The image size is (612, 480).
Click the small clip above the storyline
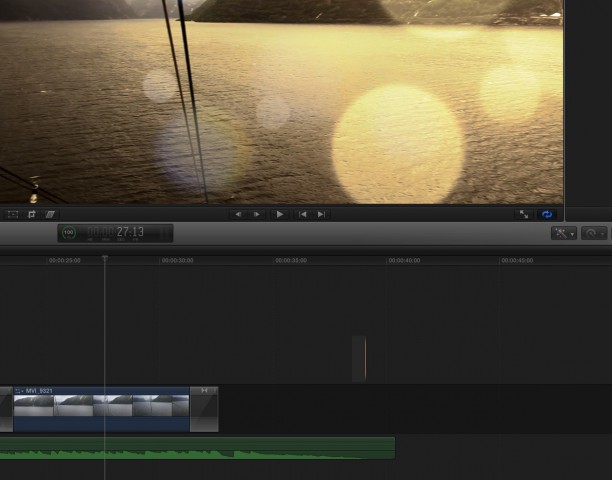tap(359, 358)
